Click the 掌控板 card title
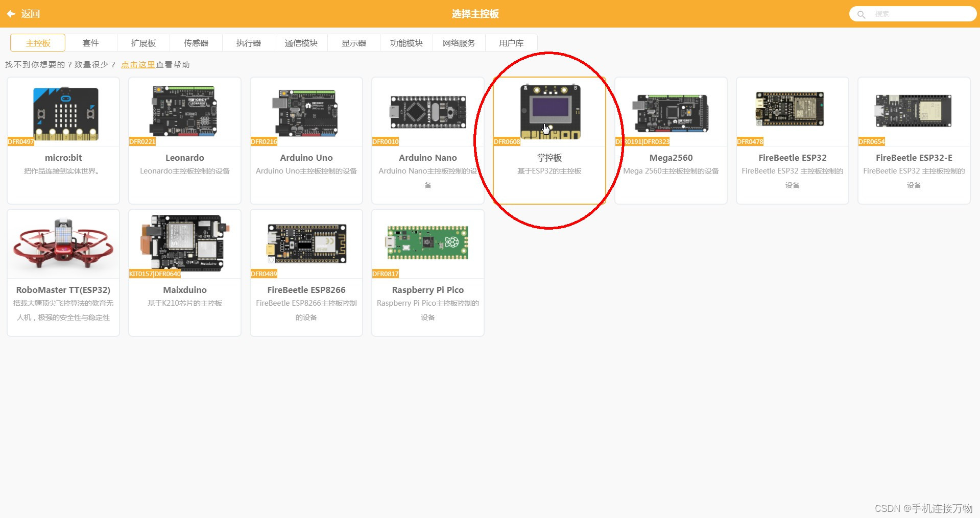 click(549, 158)
